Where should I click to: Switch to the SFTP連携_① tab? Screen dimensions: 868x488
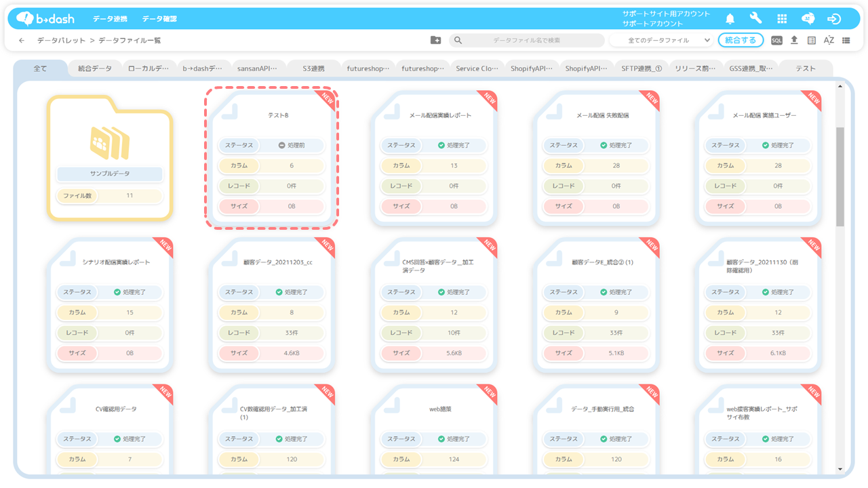[x=642, y=68]
